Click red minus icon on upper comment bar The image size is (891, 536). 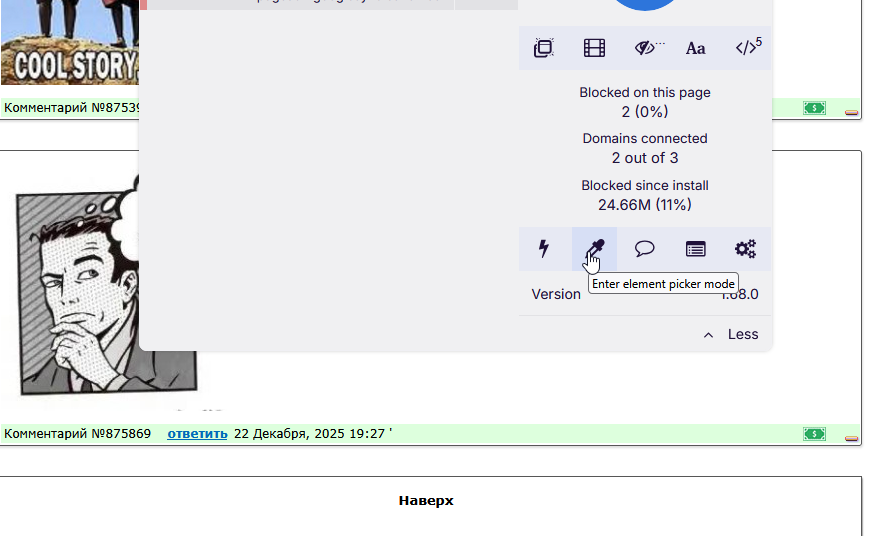(x=851, y=113)
